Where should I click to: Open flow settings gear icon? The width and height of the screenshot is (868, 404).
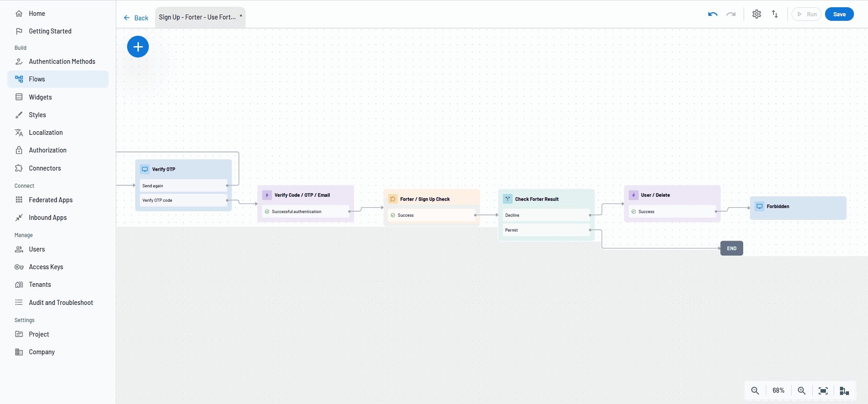point(757,14)
